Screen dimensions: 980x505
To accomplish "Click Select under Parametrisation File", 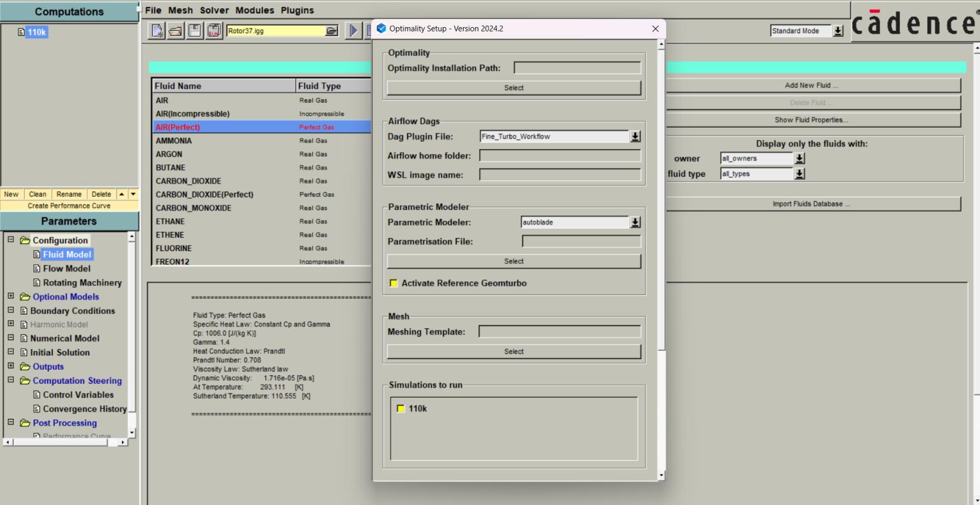I will click(x=514, y=262).
